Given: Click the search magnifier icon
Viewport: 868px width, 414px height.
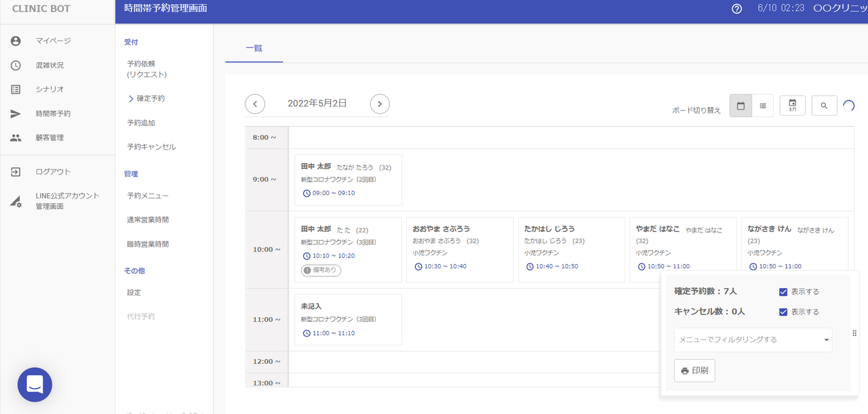Looking at the screenshot, I should (824, 106).
